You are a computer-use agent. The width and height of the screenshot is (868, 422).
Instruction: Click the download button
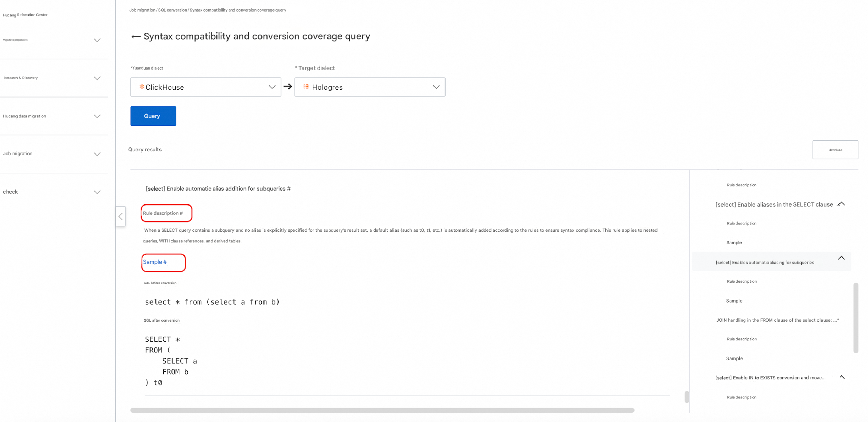tap(835, 150)
